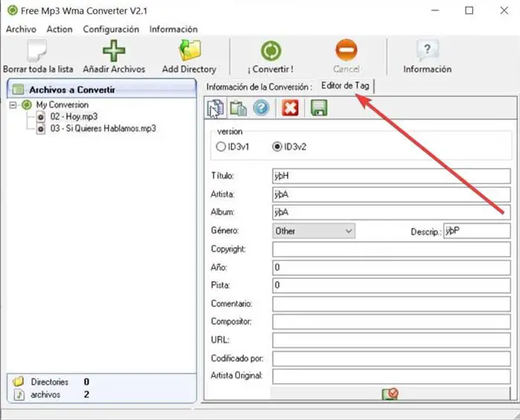Click the copy tag icon in tag editor
The width and height of the screenshot is (520, 420).
pyautogui.click(x=215, y=108)
